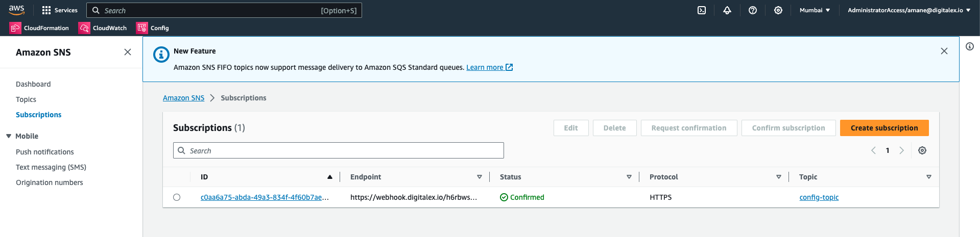Screen dimensions: 980x237
Task: Open Push notifications in the sidebar
Action: 45,152
